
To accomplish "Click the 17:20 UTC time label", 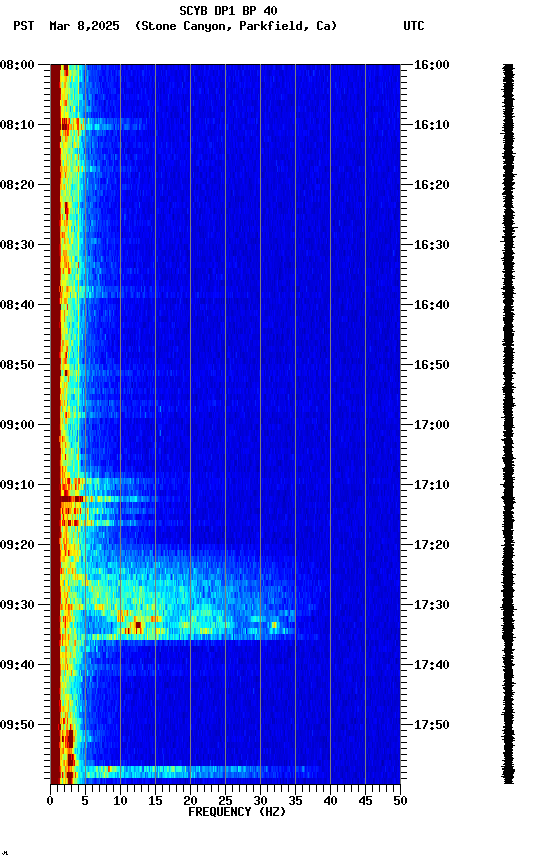I will tap(432, 546).
